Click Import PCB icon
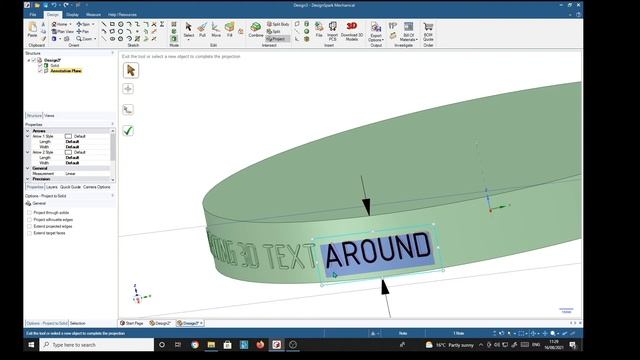The width and height of the screenshot is (640, 360). click(x=332, y=31)
